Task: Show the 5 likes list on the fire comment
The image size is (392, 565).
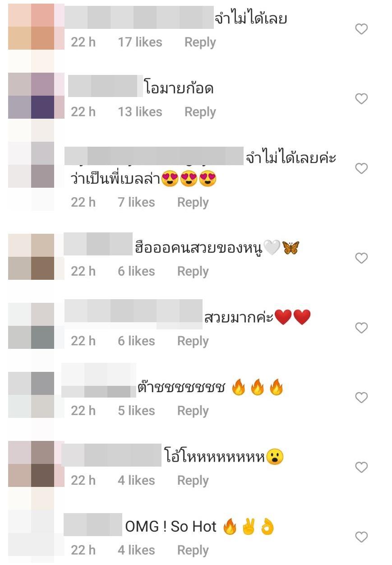Action: [136, 411]
